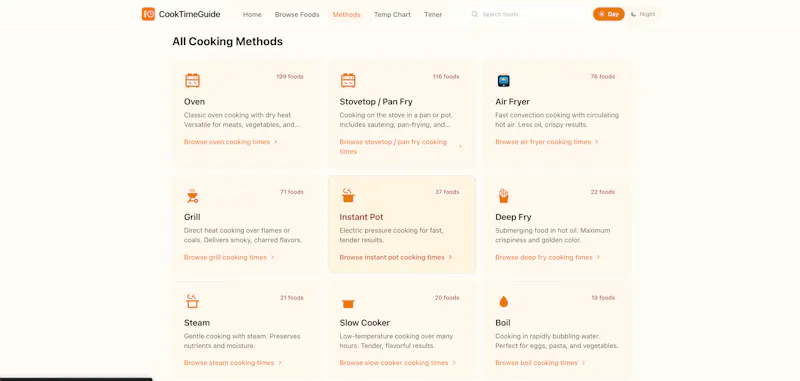Open the Temp Chart page
The image size is (800, 381).
click(x=392, y=14)
